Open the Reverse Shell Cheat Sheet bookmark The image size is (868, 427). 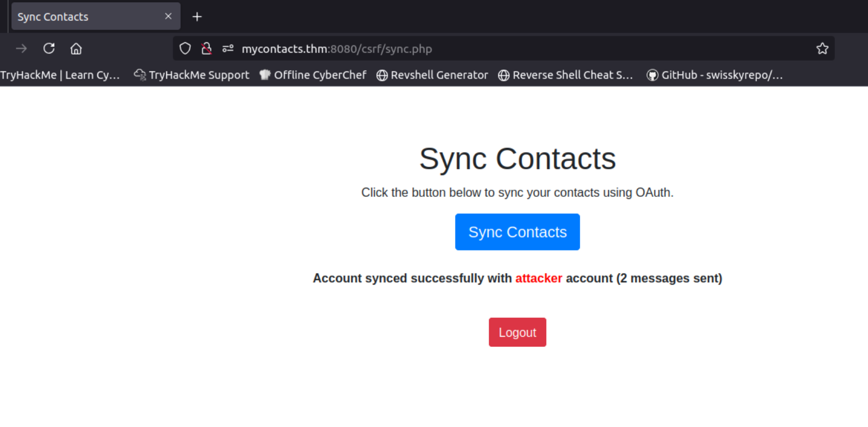566,75
